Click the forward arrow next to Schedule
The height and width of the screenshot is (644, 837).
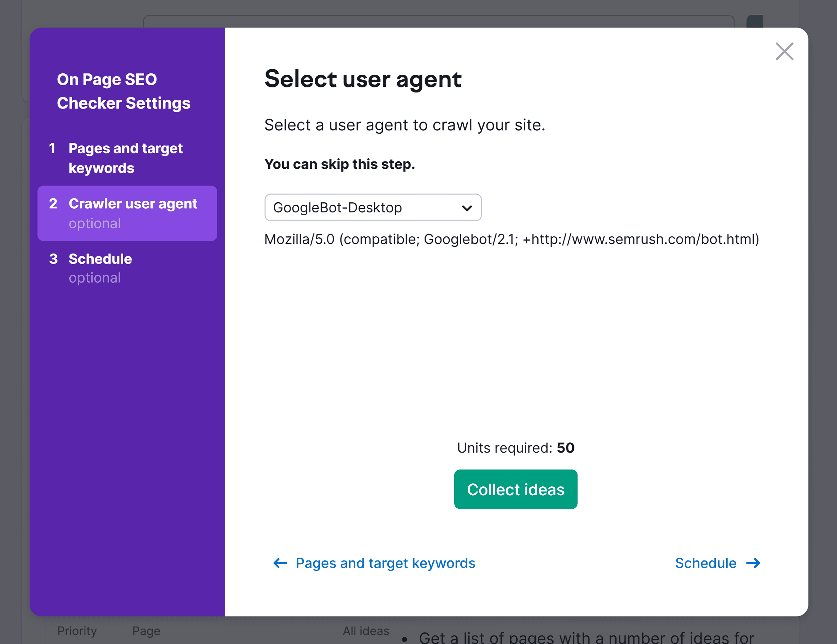click(753, 563)
